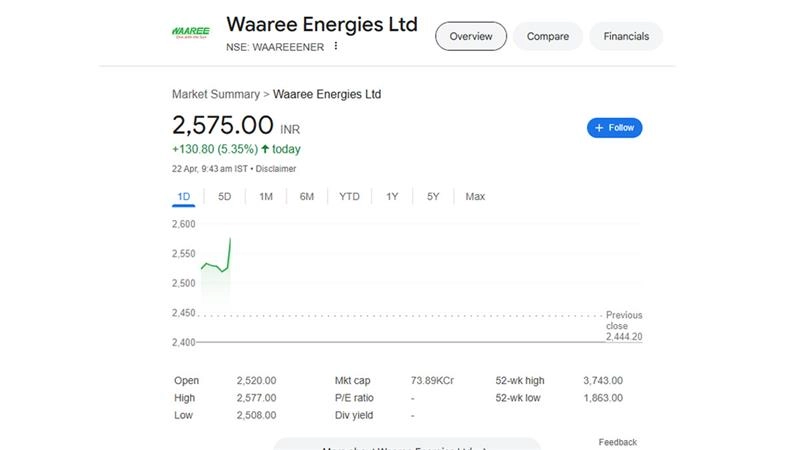This screenshot has height=450, width=800.
Task: Click the Market Summary breadcrumb link
Action: (215, 94)
